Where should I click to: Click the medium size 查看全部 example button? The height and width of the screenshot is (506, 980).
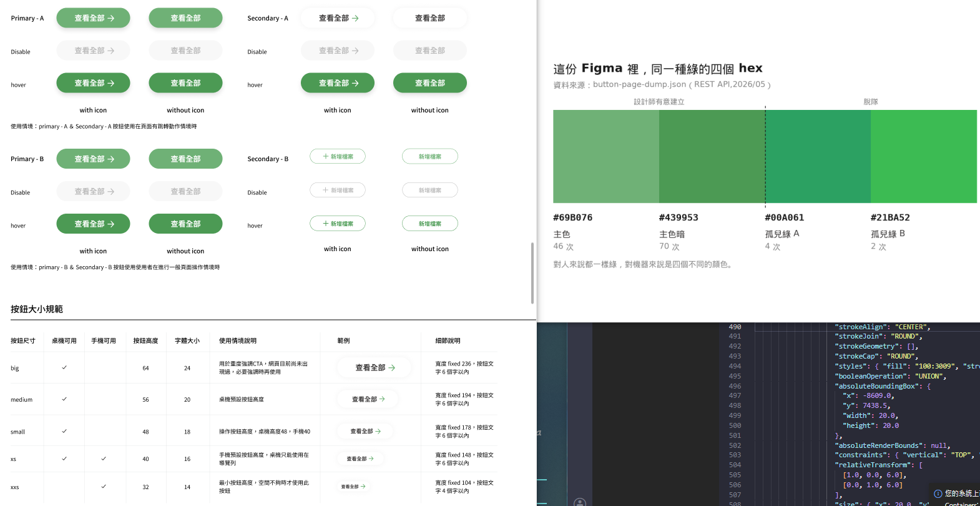(x=368, y=399)
